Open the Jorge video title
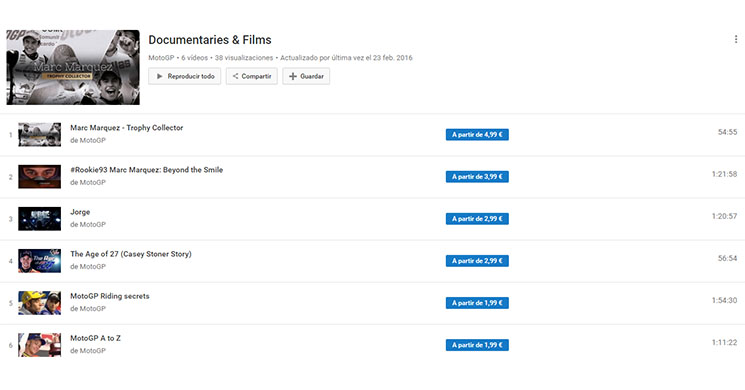The image size is (745, 390). click(x=80, y=212)
